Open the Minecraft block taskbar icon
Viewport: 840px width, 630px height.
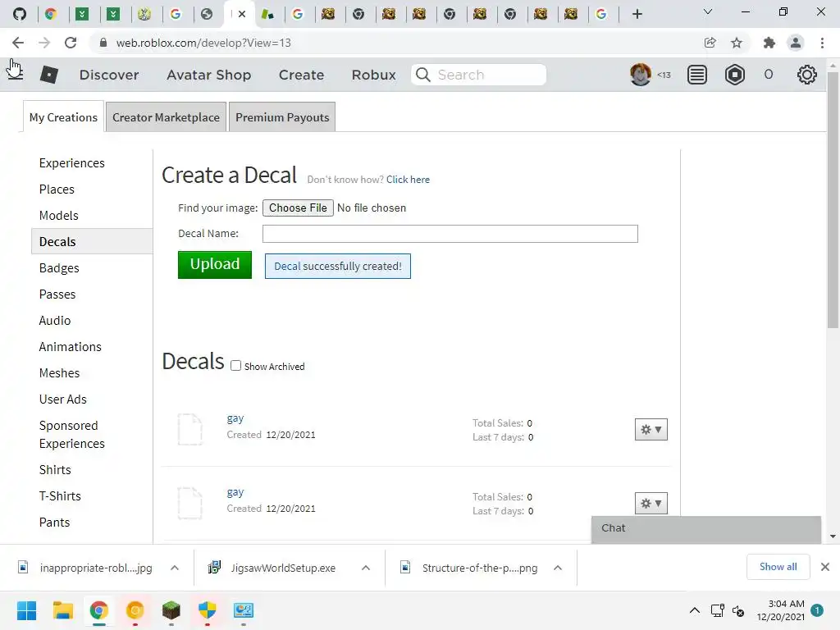pos(171,610)
